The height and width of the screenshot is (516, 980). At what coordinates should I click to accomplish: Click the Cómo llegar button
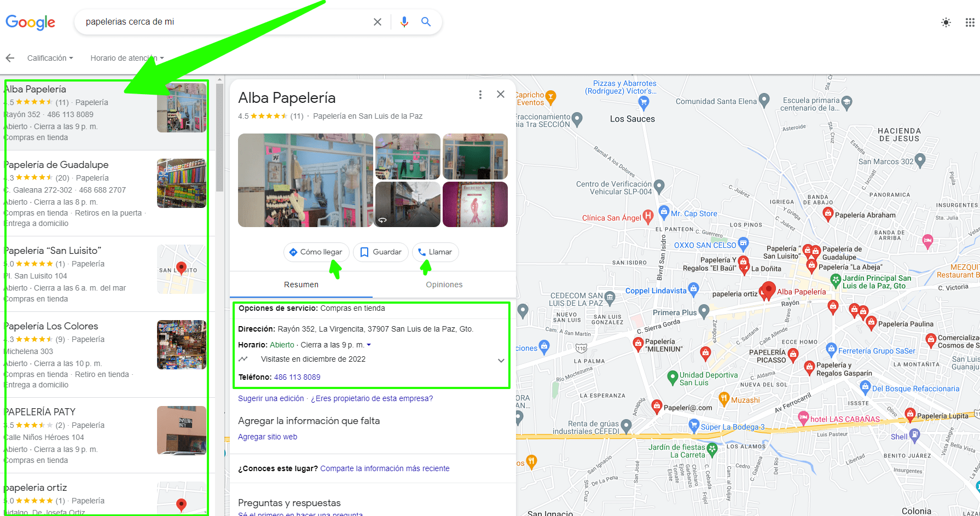(316, 252)
